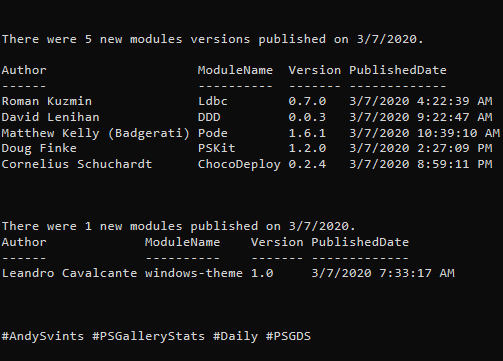Click the #Daily hashtag
The width and height of the screenshot is (503, 361).
coord(235,336)
